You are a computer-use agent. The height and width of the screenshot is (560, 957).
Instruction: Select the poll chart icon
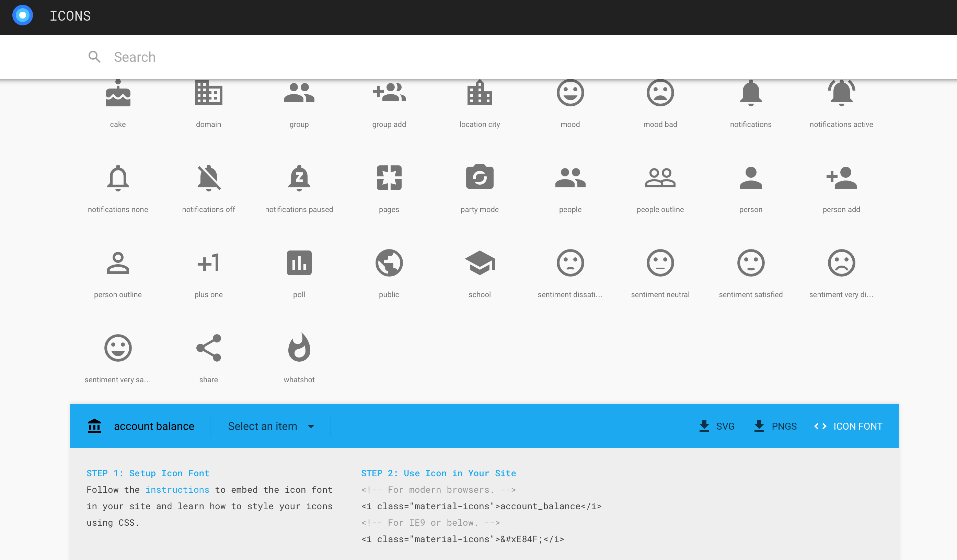[299, 263]
